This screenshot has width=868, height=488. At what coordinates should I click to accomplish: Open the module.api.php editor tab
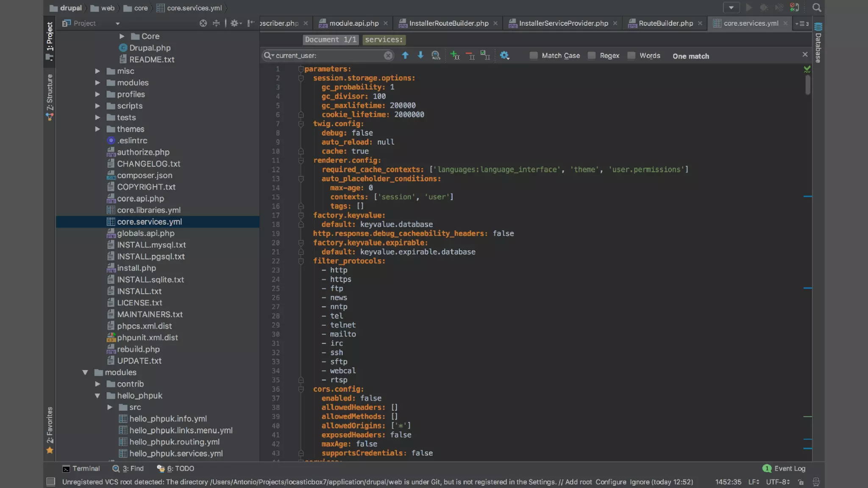[353, 23]
